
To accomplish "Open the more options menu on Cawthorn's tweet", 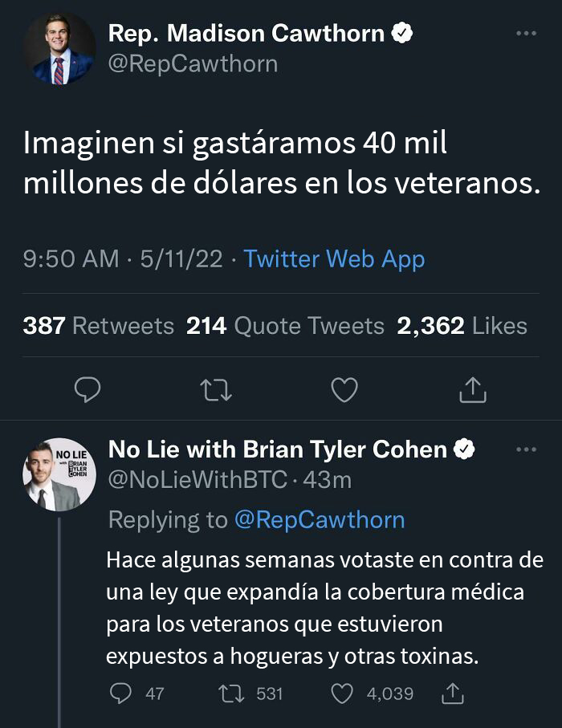I will 527,32.
